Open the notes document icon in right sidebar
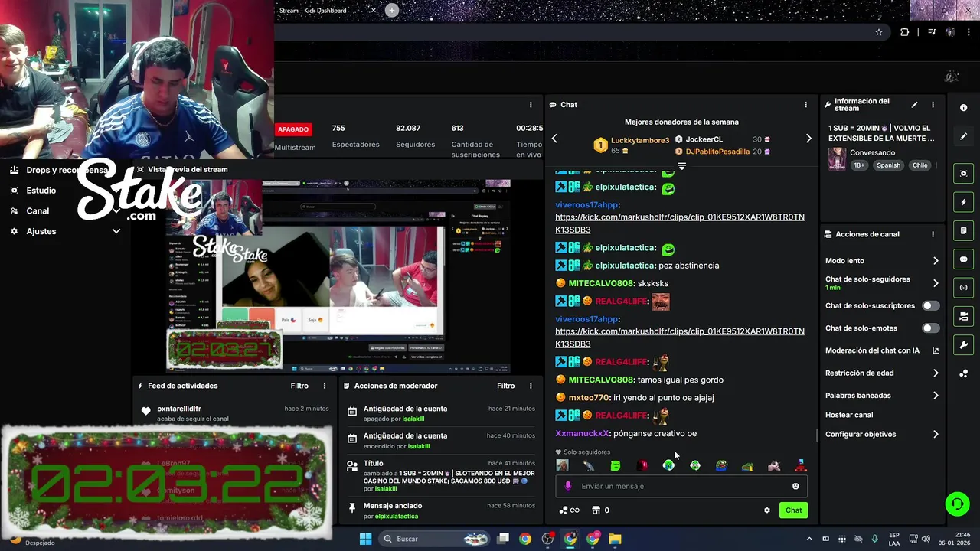 pyautogui.click(x=963, y=230)
